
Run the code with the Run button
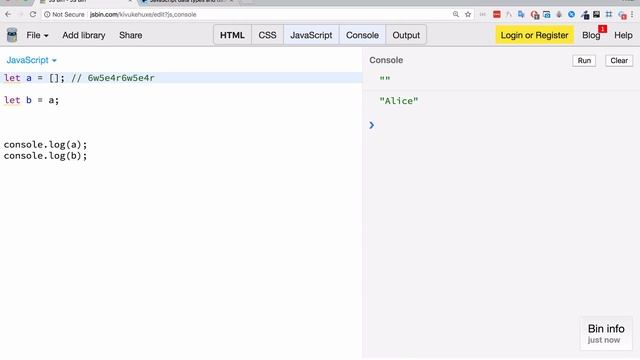click(x=584, y=60)
